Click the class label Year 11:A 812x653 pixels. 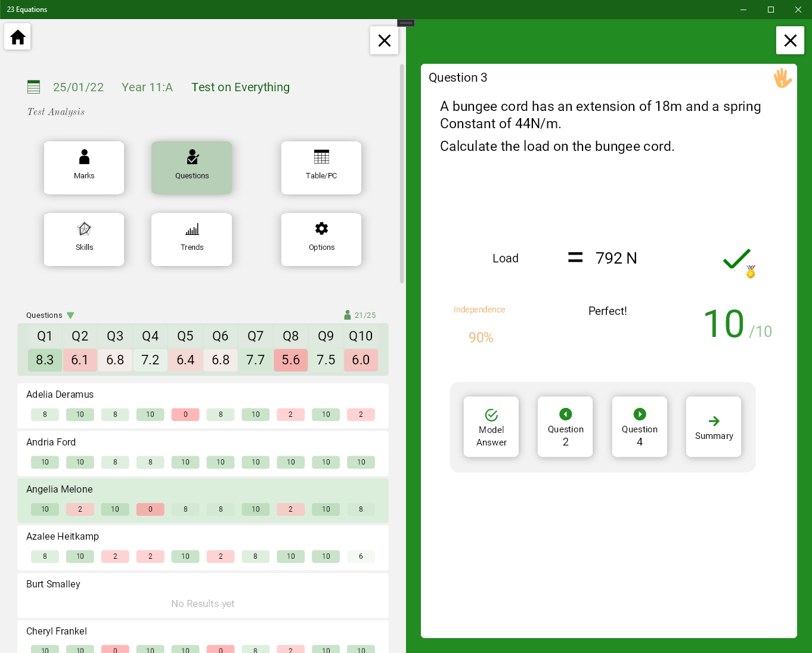pos(147,87)
